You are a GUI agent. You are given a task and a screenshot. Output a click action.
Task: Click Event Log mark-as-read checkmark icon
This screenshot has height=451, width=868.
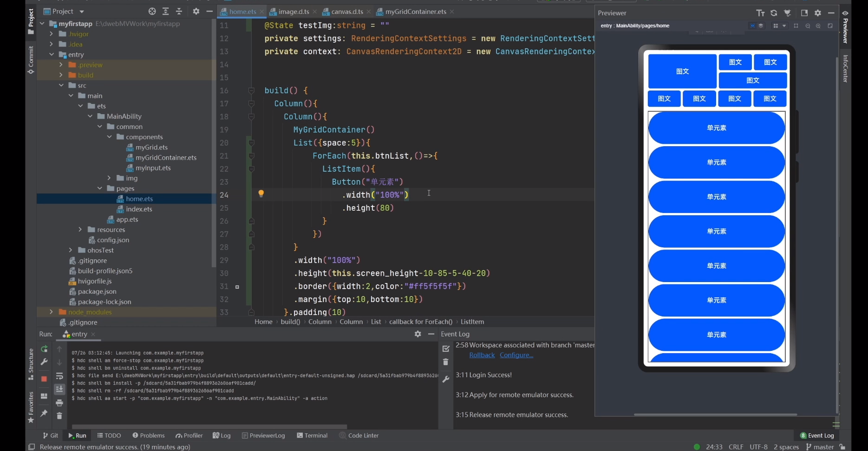coord(446,348)
